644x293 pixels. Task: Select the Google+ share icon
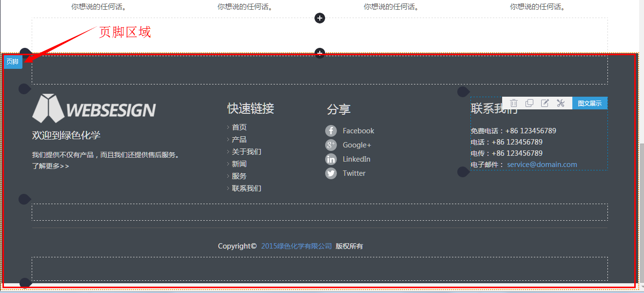pos(331,145)
